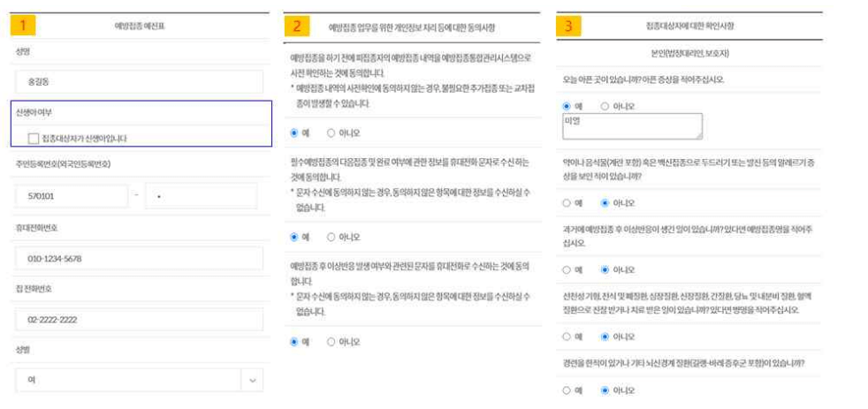Click the 성별 label
The height and width of the screenshot is (409, 868).
23,350
